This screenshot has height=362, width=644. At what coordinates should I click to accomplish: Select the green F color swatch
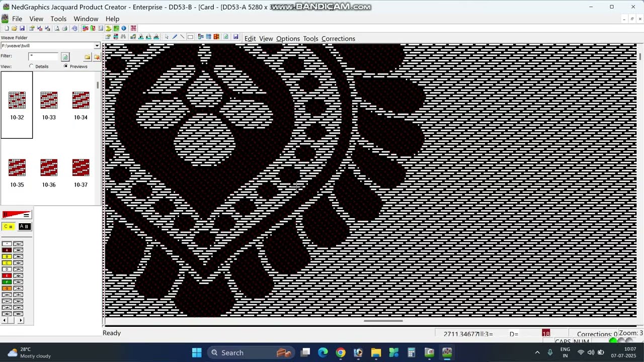[7, 282]
